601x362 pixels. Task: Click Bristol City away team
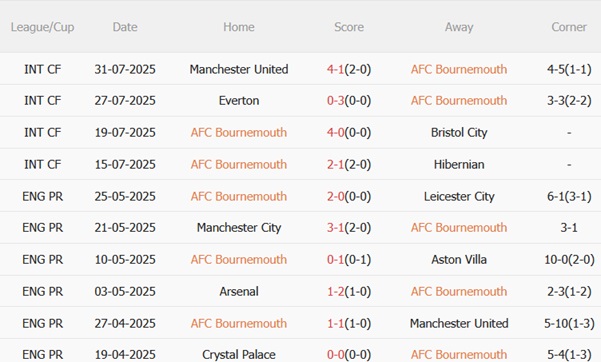coord(459,133)
